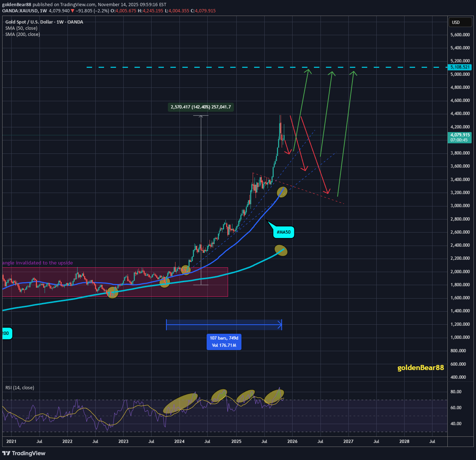Select the rightmost green arrow's arrowhead
The height and width of the screenshot is (460, 476).
pos(353,73)
